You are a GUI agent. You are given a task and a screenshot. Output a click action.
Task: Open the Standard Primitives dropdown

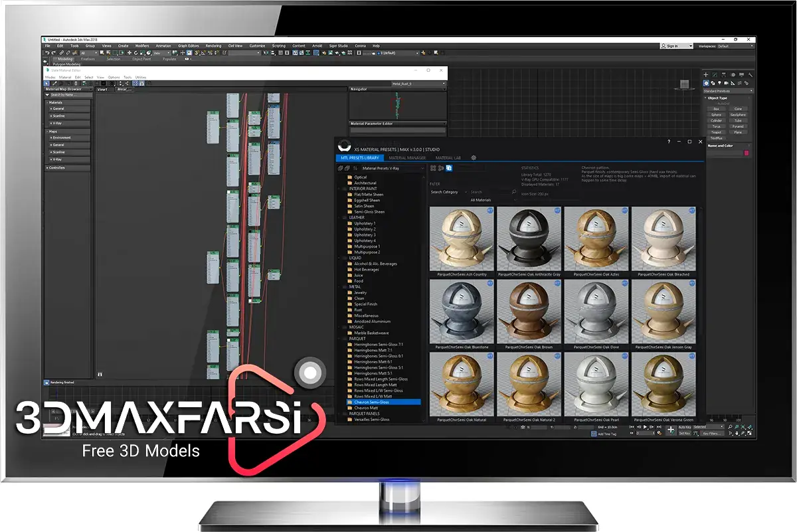(x=729, y=91)
